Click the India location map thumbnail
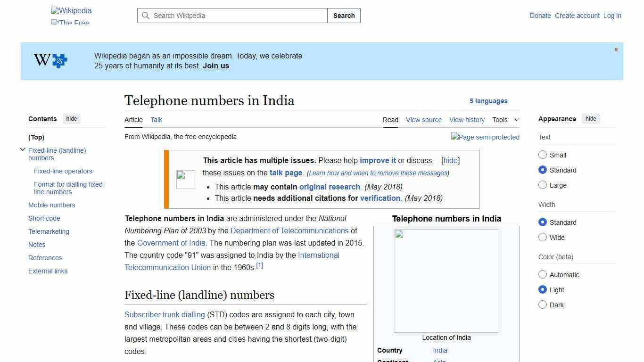The height and width of the screenshot is (362, 644). (x=446, y=280)
